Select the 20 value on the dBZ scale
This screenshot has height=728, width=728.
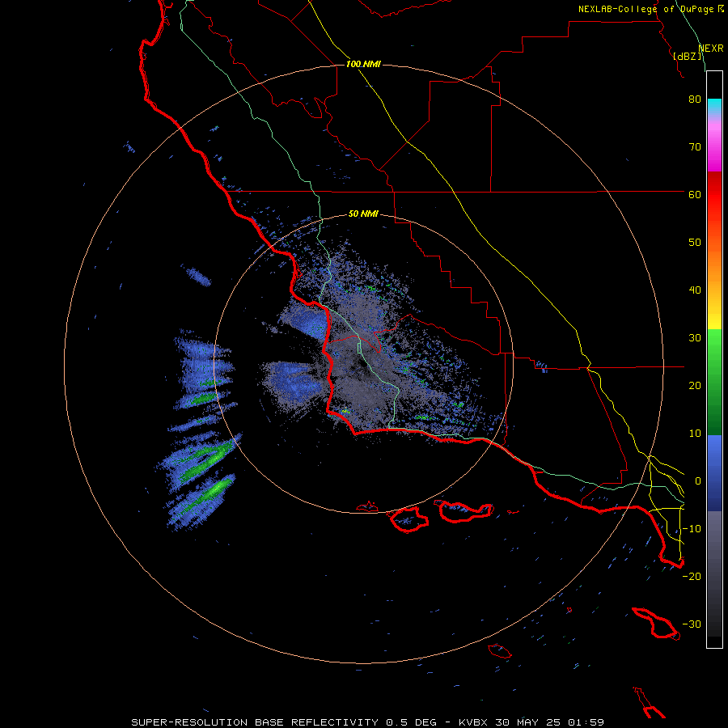pos(695,386)
